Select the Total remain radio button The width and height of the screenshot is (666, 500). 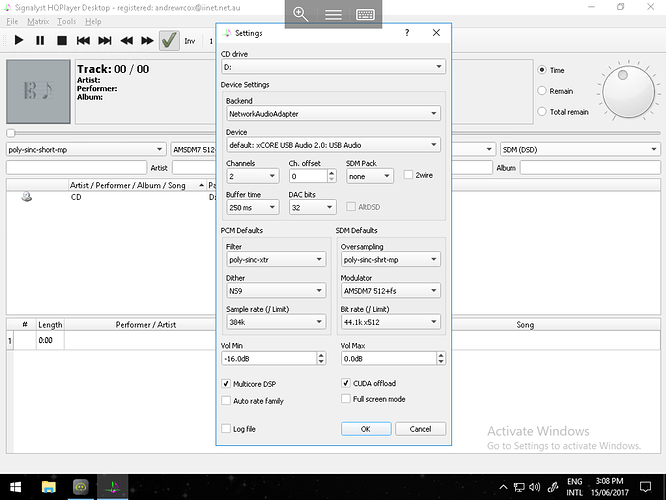coord(542,112)
